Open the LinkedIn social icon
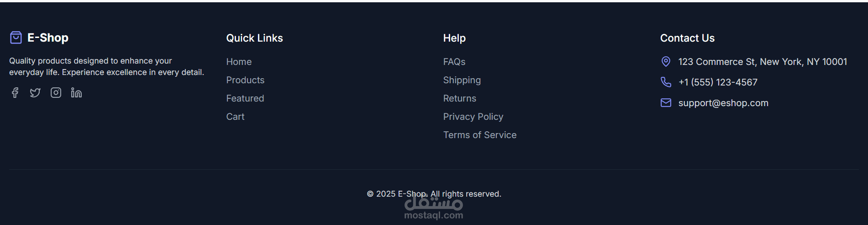Viewport: 868px width, 225px height. point(76,93)
